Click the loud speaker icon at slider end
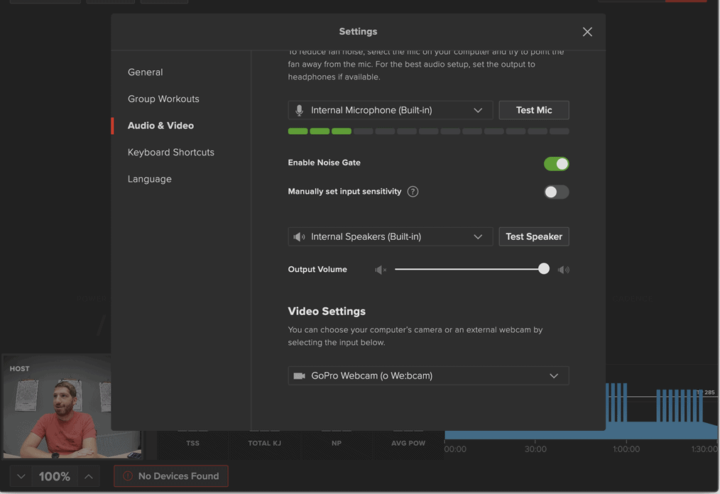Viewport: 720px width, 494px height. pos(563,270)
